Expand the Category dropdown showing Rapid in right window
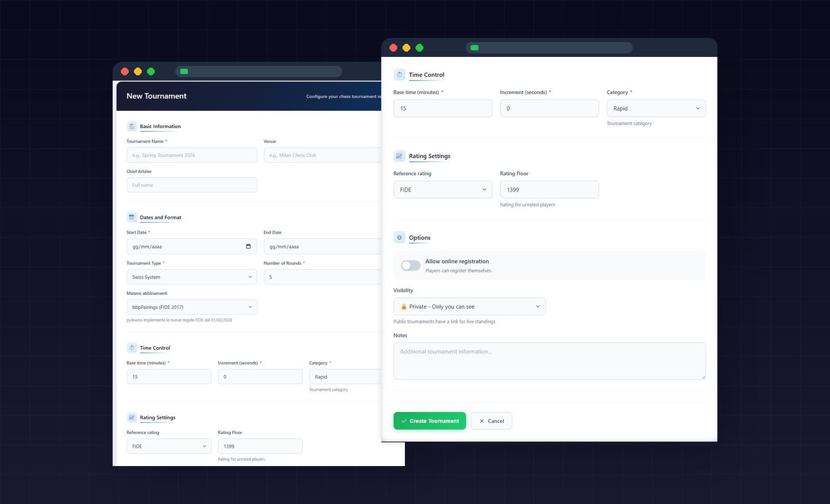830x504 pixels. (x=656, y=109)
